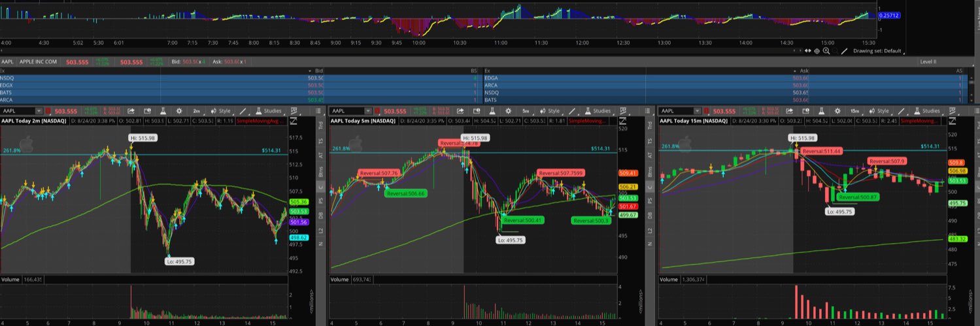Expand the symbol dropdown arrow in the 15m chart
Viewport: 980px width, 326px height.
(x=698, y=111)
